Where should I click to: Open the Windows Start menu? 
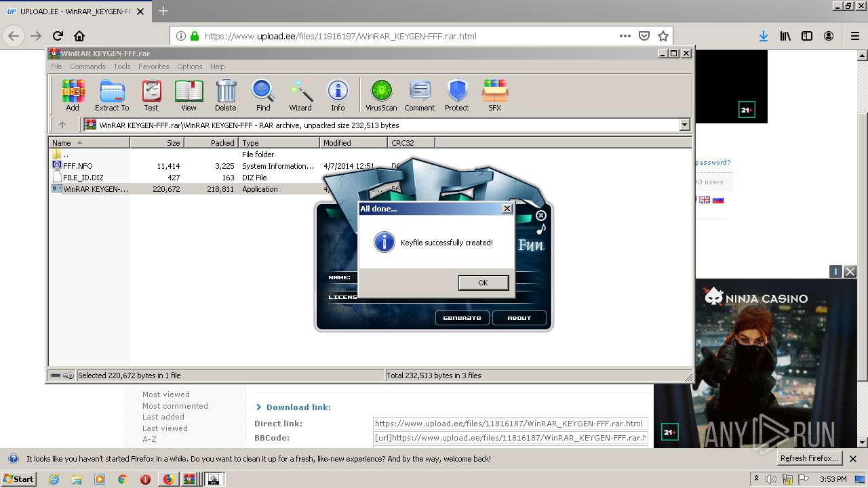coord(19,479)
